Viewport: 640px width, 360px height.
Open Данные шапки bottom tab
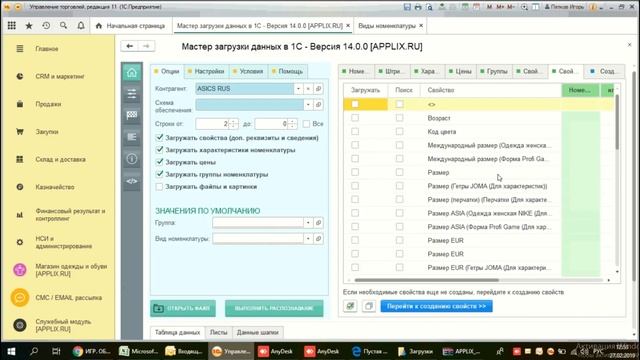click(258, 332)
